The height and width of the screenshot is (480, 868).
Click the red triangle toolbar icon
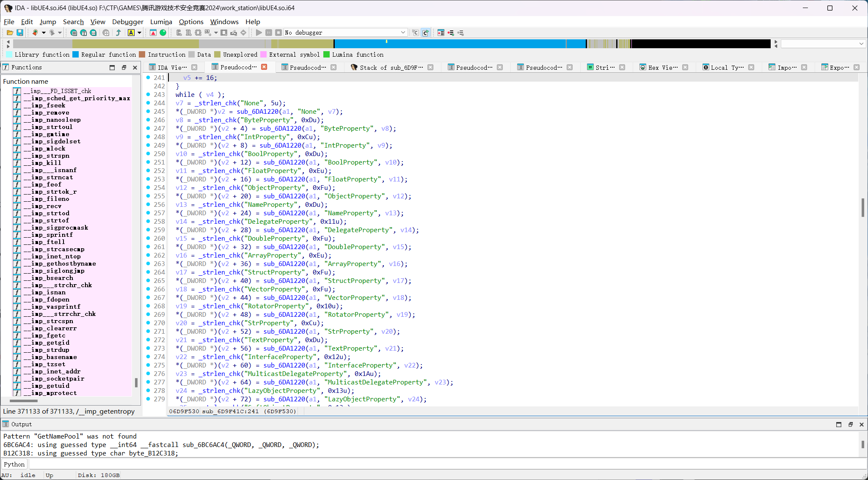pyautogui.click(x=153, y=33)
